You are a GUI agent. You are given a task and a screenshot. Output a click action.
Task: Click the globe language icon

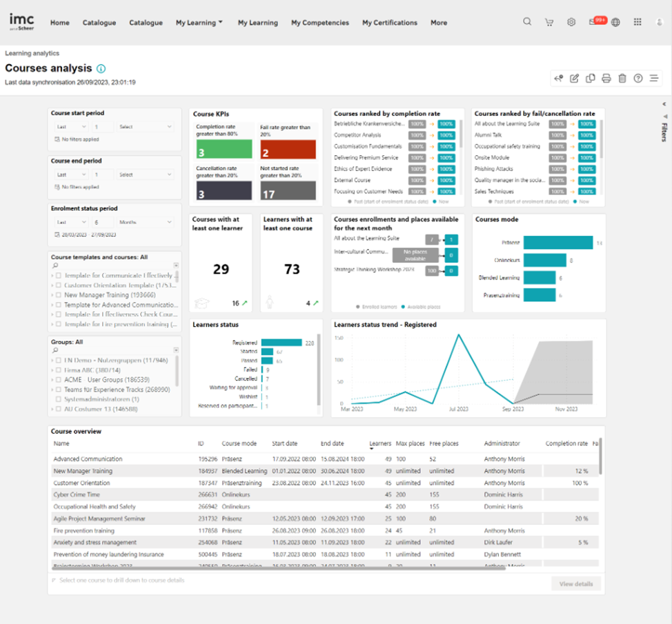pyautogui.click(x=615, y=22)
